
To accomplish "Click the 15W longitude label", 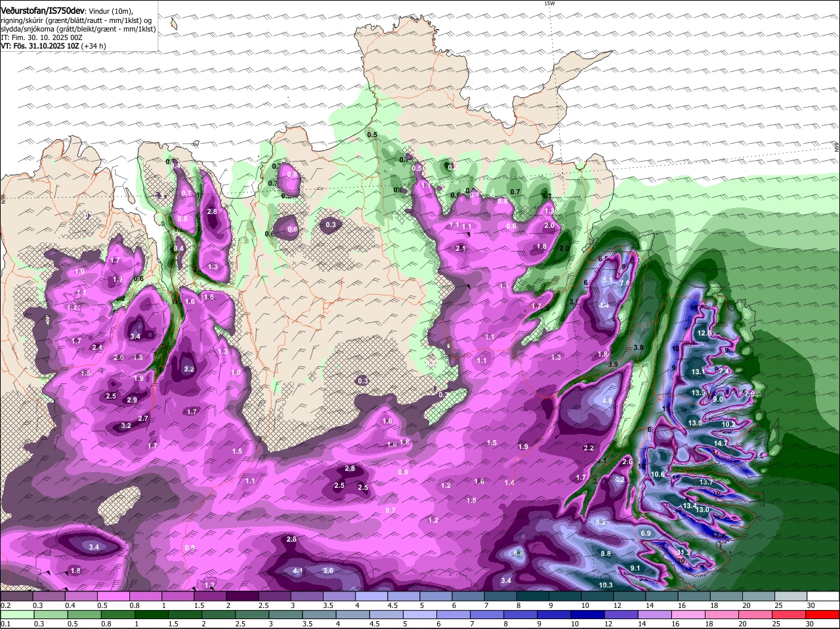I will (549, 4).
